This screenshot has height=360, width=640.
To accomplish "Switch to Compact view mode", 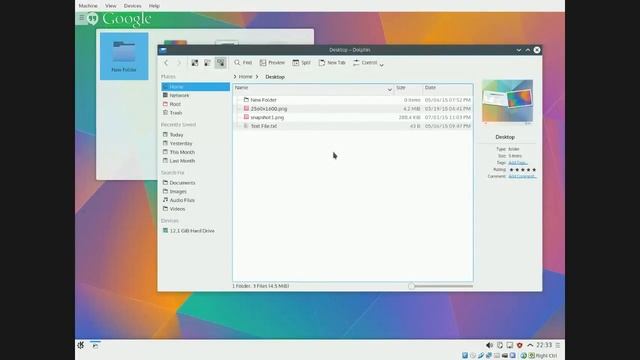I will (207, 63).
